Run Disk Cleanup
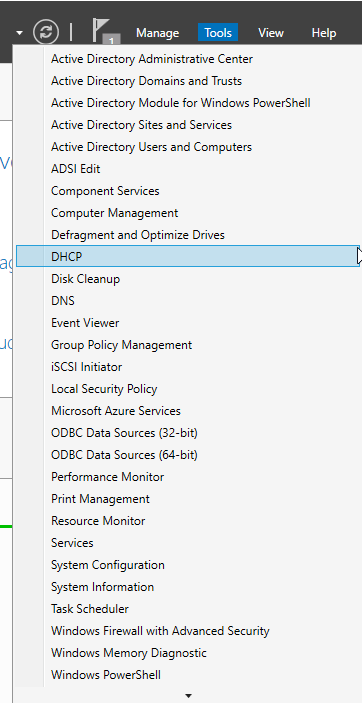The width and height of the screenshot is (362, 703). click(188, 278)
